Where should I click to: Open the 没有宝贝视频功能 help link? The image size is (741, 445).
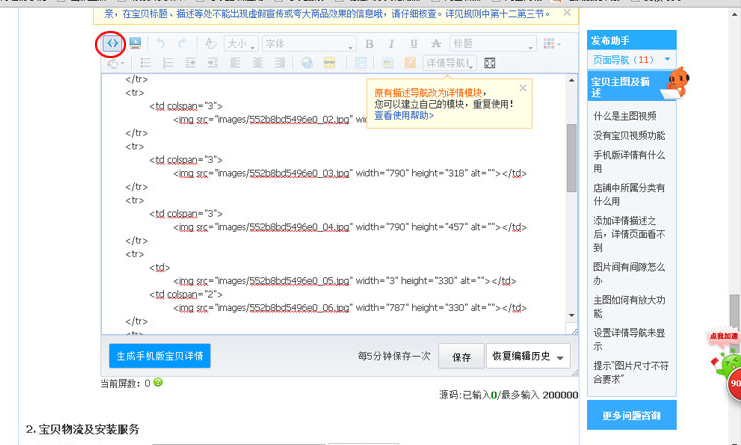[629, 136]
